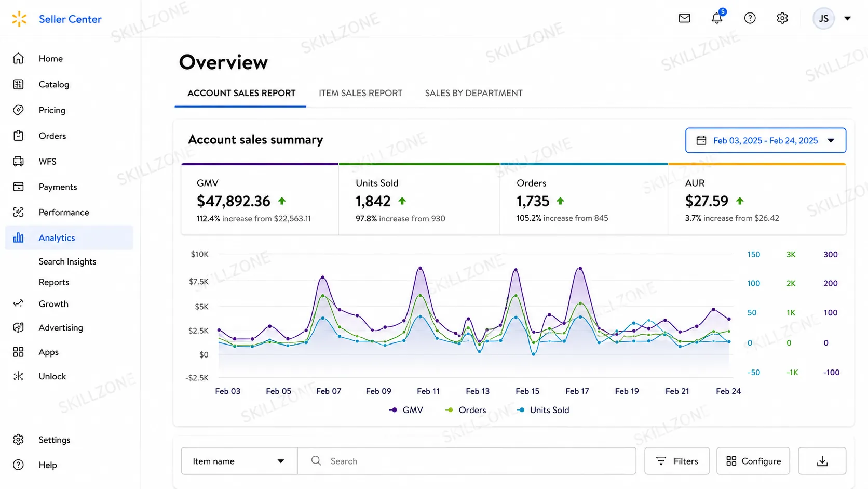
Task: Select the AUR summary card
Action: point(757,199)
